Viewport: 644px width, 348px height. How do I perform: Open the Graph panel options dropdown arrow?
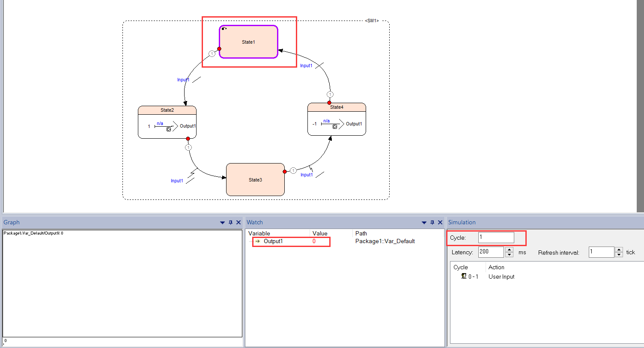pyautogui.click(x=222, y=223)
